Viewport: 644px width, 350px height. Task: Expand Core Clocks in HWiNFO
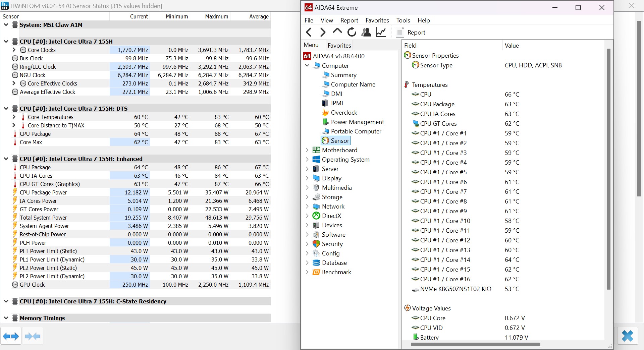click(x=14, y=50)
